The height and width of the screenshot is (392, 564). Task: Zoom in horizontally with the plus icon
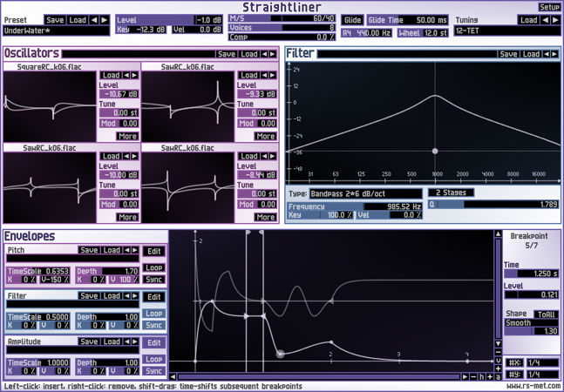pos(488,376)
